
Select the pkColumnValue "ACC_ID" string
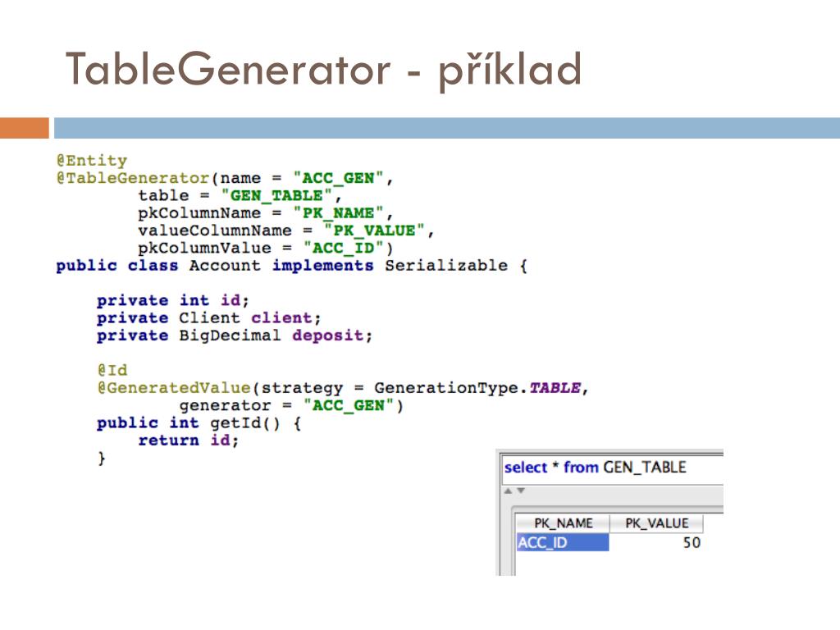[x=344, y=248]
